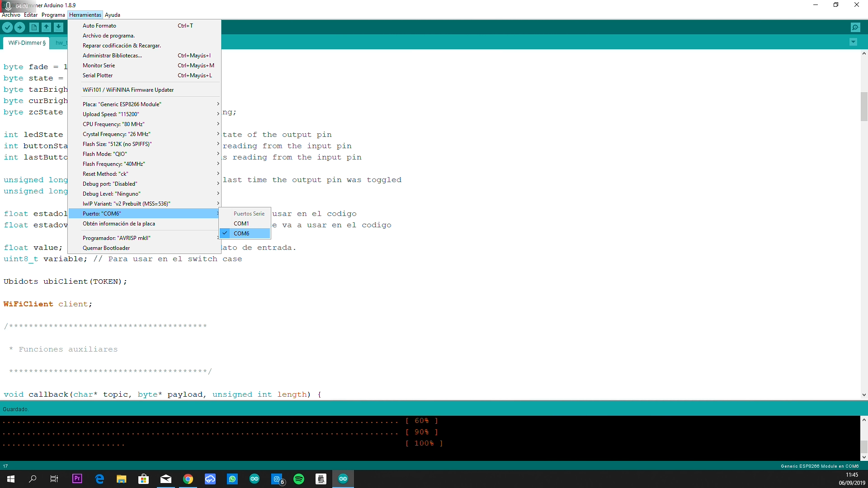The width and height of the screenshot is (868, 488).
Task: Expand the Flash Frequency 40MHz submenu
Action: point(144,164)
